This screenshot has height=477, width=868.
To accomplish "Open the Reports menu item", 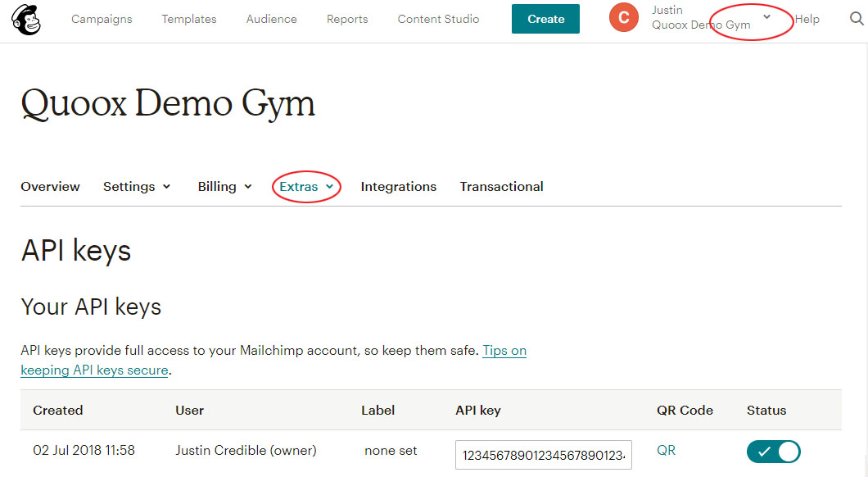I will [347, 19].
